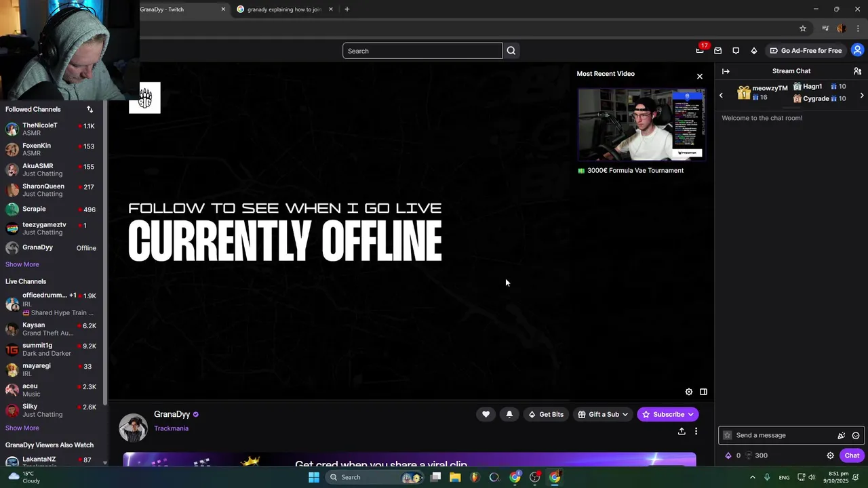Open the Formula Vae Tournament video thumbnail
This screenshot has height=488, width=868.
(642, 124)
